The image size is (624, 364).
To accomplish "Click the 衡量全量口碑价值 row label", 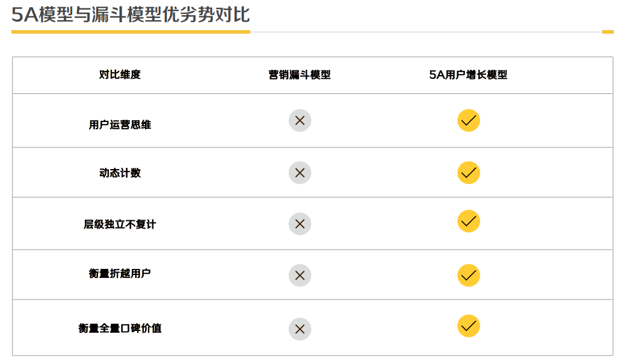I will coord(120,329).
